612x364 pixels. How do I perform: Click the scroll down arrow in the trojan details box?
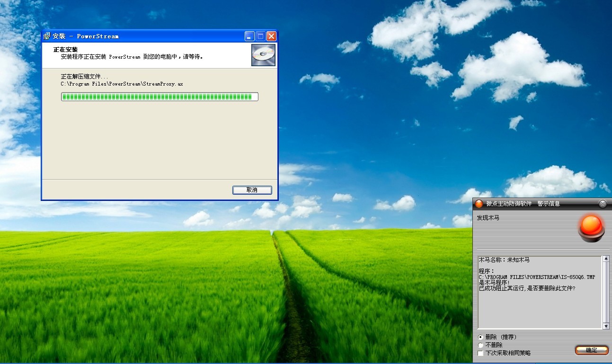[x=605, y=326]
